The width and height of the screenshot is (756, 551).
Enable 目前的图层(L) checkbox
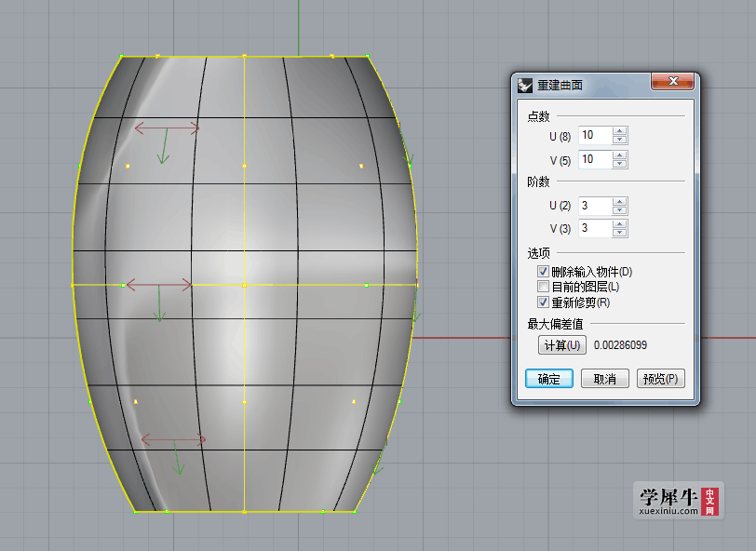click(x=544, y=287)
